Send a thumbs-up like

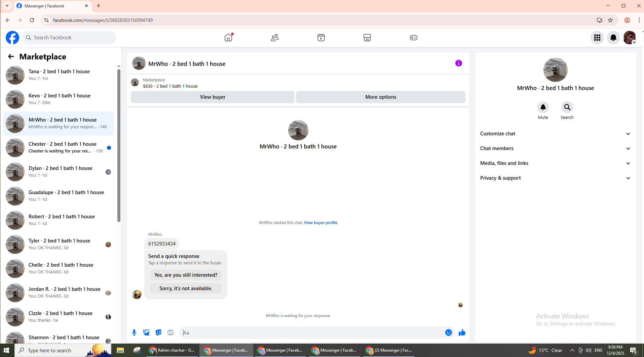tap(462, 332)
